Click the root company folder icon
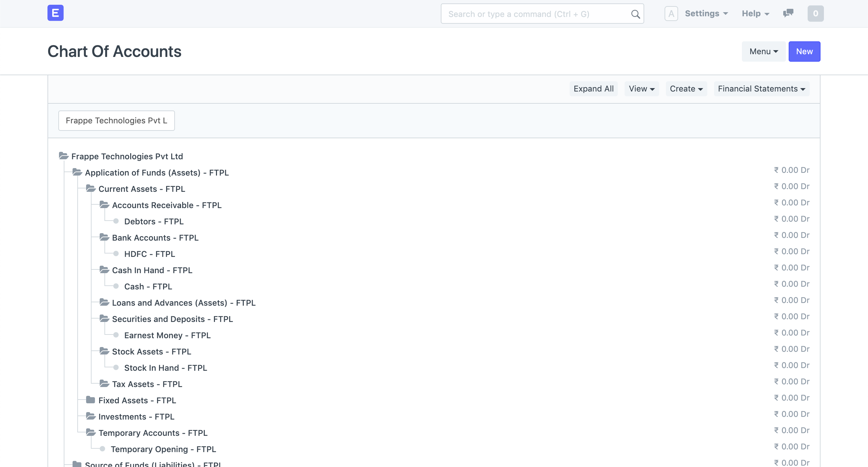The image size is (868, 467). click(x=63, y=156)
